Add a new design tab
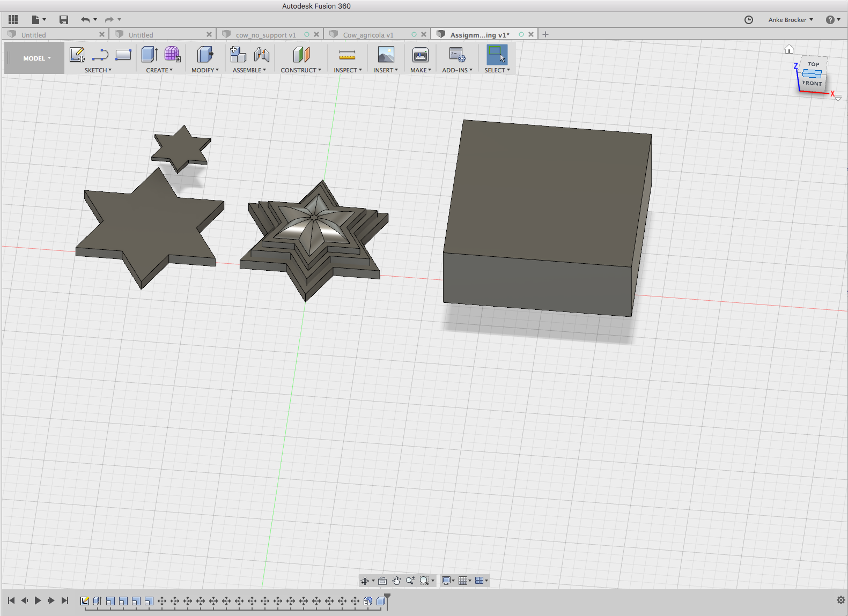 tap(545, 34)
